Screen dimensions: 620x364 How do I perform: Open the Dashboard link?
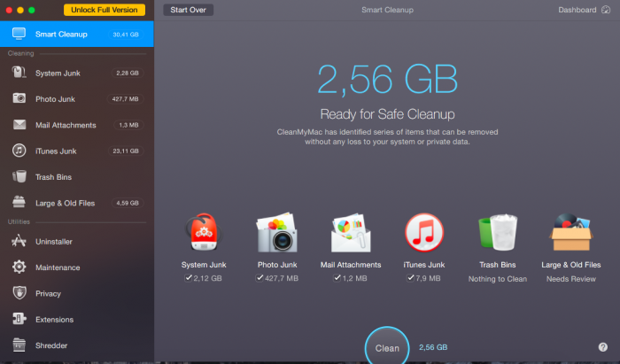coord(577,10)
